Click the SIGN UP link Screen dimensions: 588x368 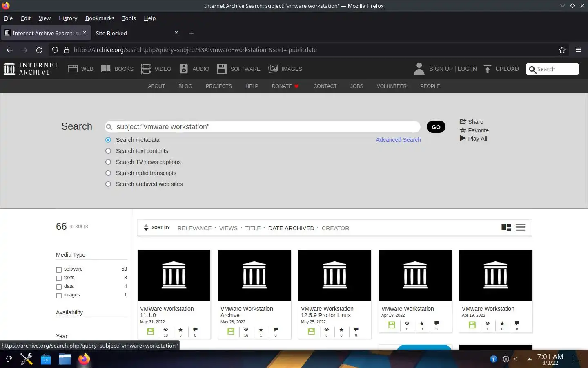pos(441,69)
